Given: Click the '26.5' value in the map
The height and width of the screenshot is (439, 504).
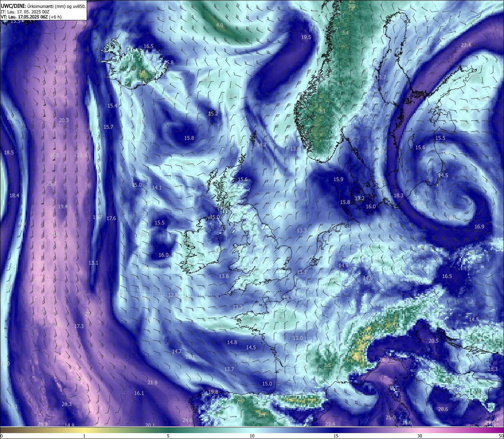Looking at the screenshot, I should (x=54, y=156).
